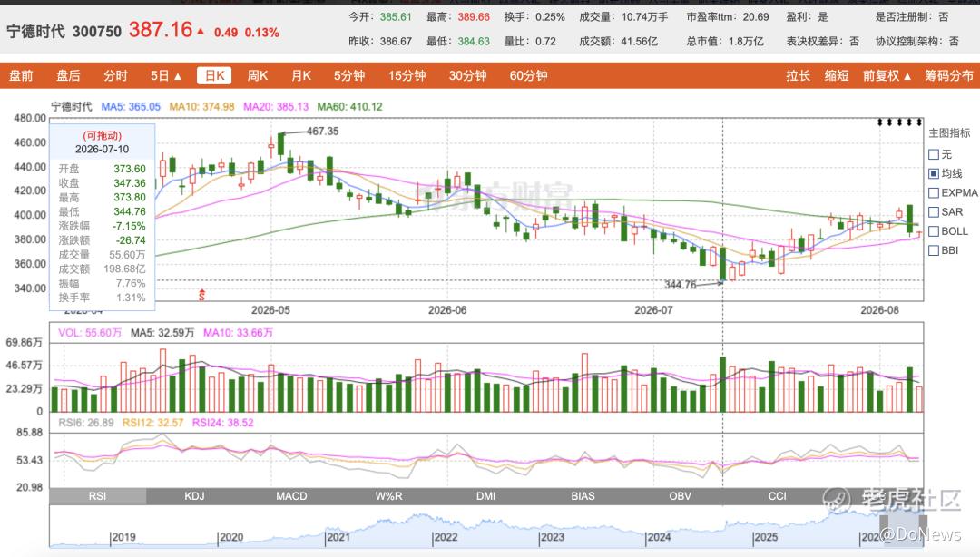Click the black arrow markers at chart top-right
Viewport: 980px width, 557px height.
tap(899, 122)
